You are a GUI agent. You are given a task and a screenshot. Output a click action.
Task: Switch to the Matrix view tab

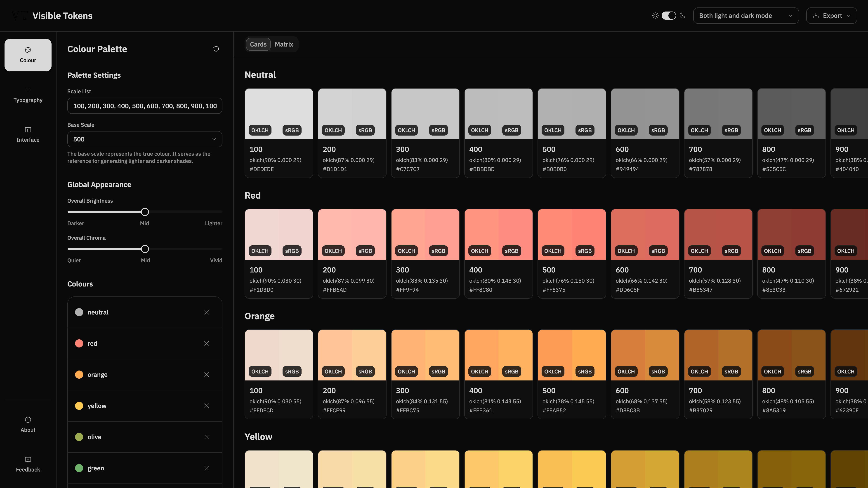(284, 44)
